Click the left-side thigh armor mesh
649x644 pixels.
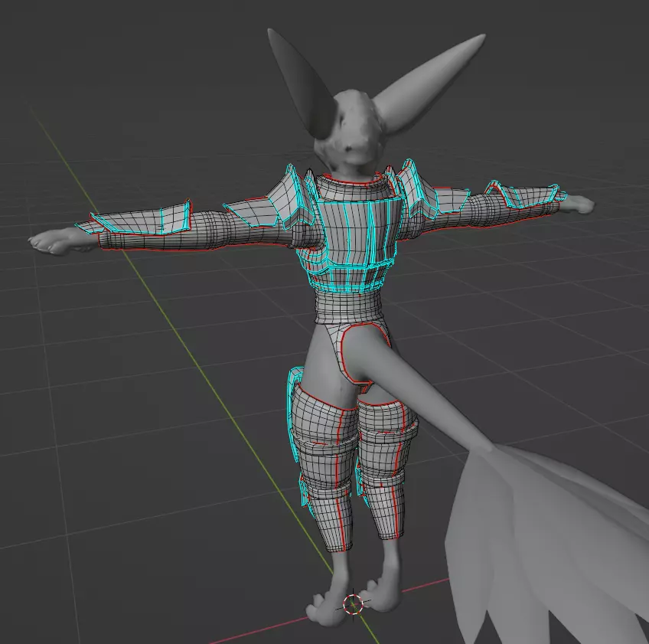325,417
